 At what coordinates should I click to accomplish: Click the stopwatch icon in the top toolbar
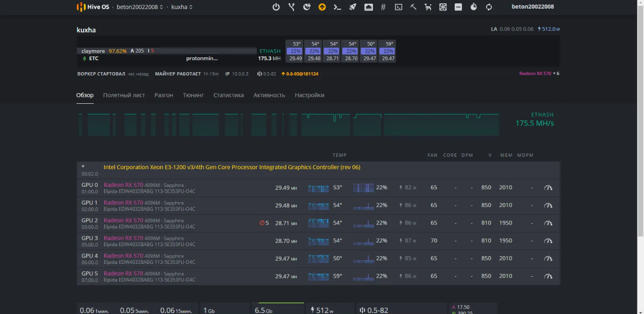[x=473, y=7]
